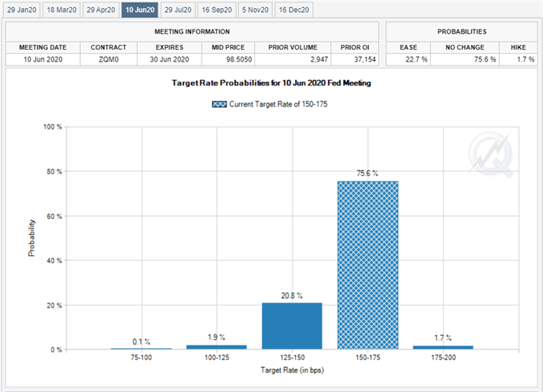The image size is (543, 392).
Task: Click the 100-125 x-axis label
Action: pos(217,358)
